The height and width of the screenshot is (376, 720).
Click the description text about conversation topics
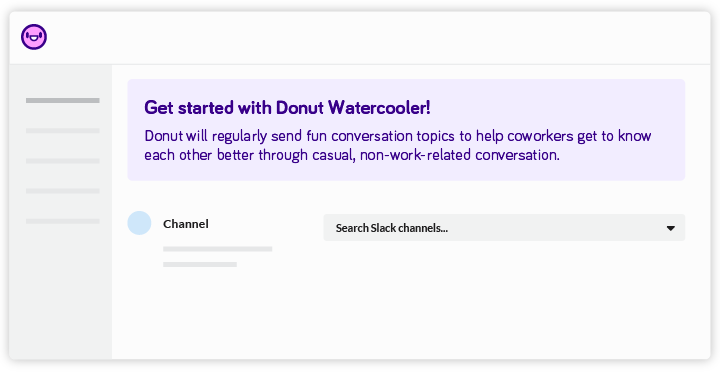398,146
